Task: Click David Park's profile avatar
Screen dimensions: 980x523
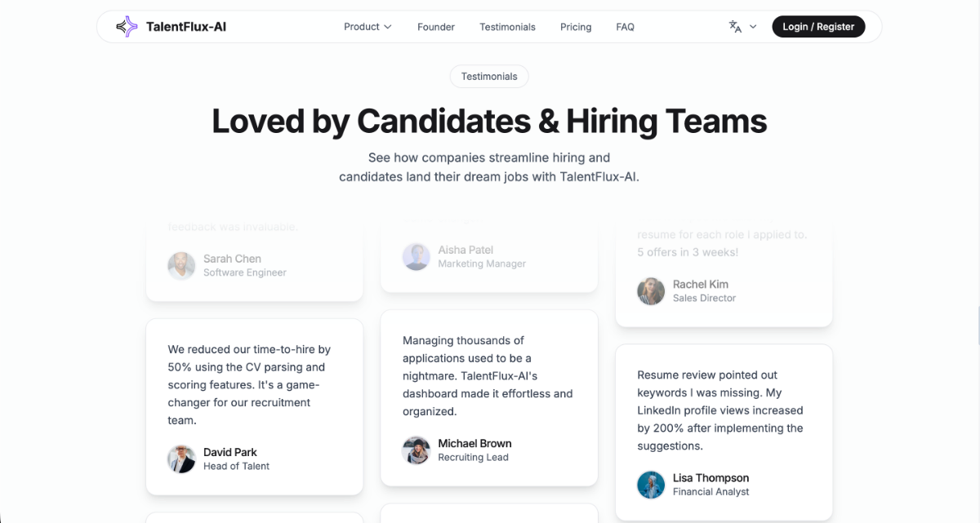Action: [x=180, y=459]
